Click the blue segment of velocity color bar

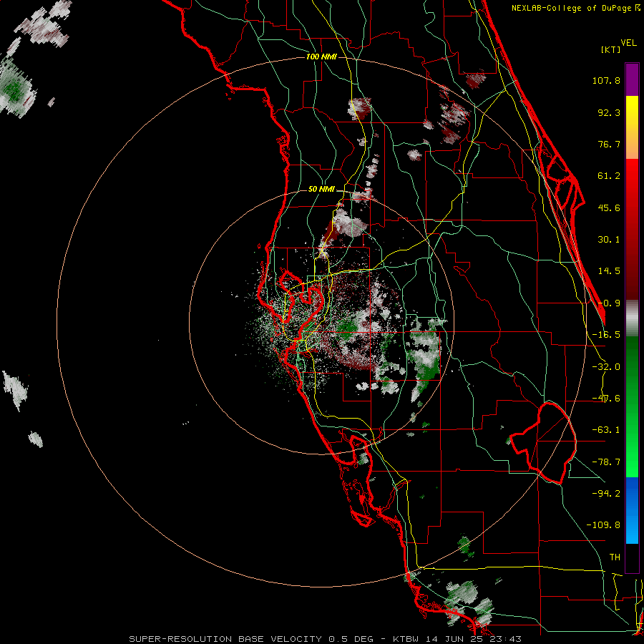tap(632, 510)
